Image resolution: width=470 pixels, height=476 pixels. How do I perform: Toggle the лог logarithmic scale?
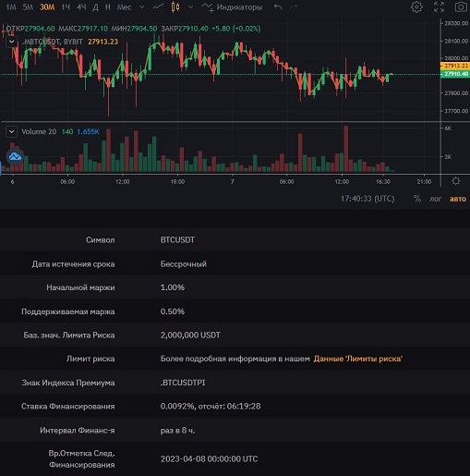point(435,199)
